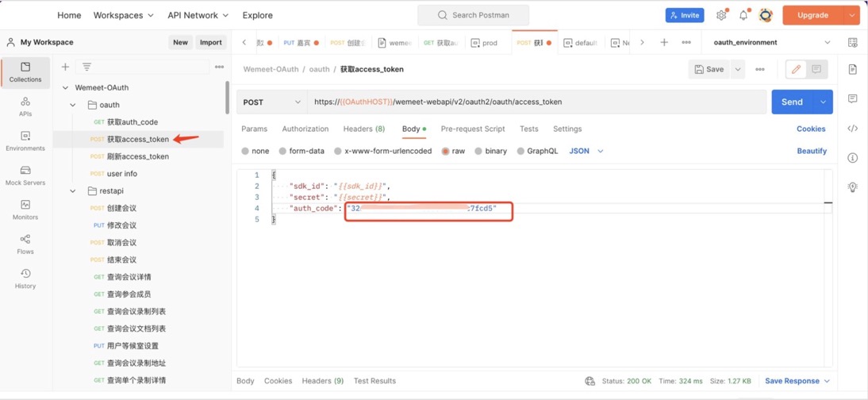Screen dimensions: 868x400
Task: Open the Mock Servers sidebar panel
Action: 25,175
